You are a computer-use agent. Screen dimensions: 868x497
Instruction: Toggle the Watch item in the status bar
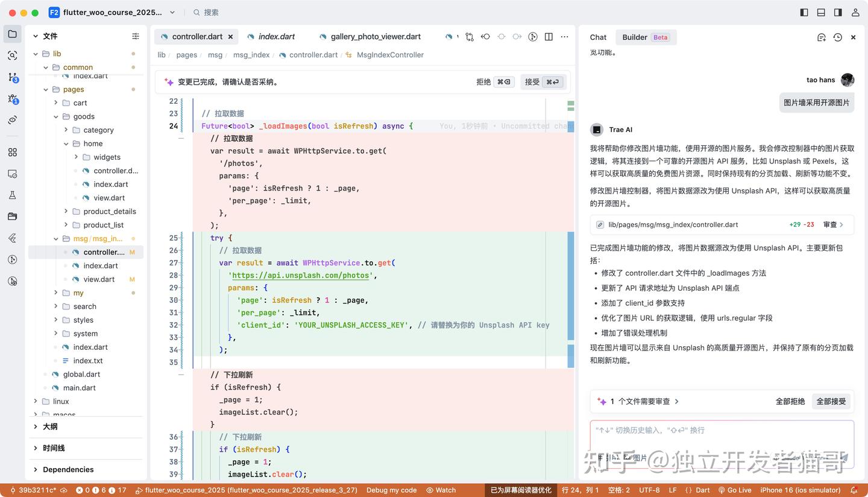(x=441, y=490)
